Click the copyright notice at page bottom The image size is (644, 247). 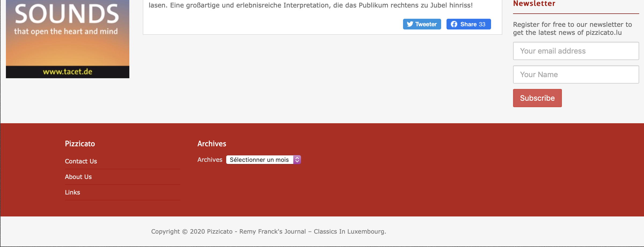coord(268,231)
